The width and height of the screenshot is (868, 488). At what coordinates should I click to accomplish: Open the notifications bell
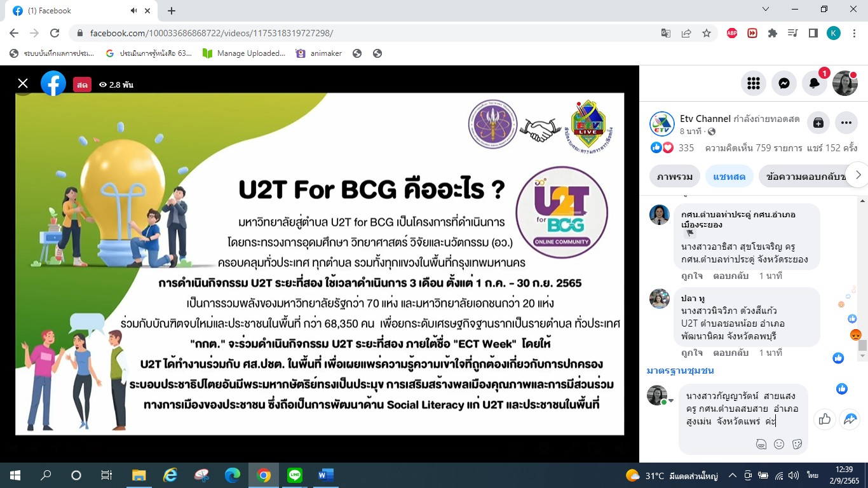point(815,83)
